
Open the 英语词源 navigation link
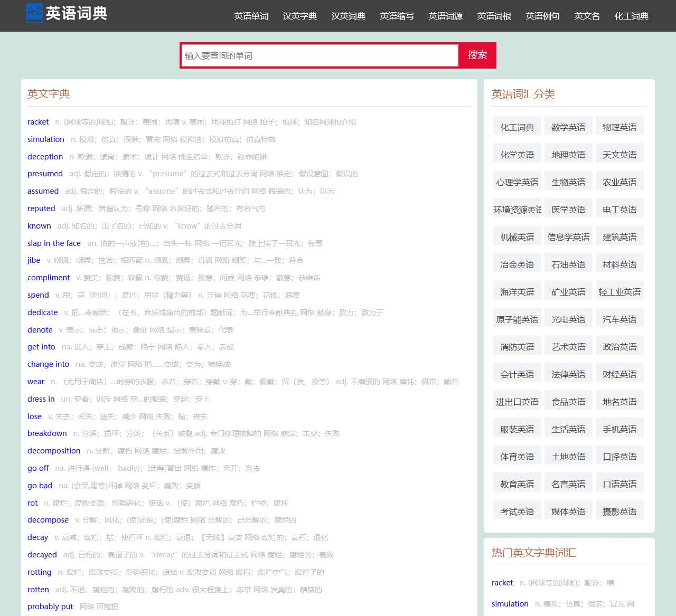coord(445,16)
